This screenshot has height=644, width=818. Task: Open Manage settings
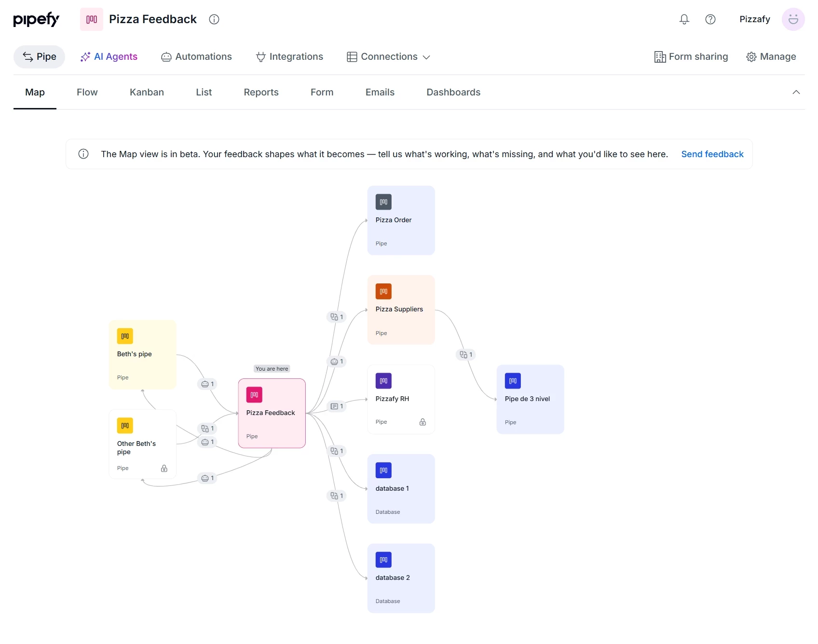click(x=771, y=57)
